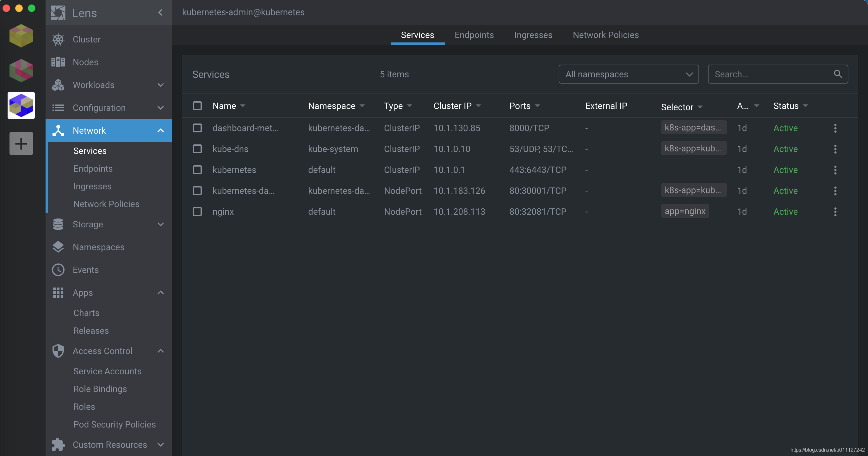The image size is (868, 456).
Task: Sort services by Cluster IP column
Action: coord(457,106)
